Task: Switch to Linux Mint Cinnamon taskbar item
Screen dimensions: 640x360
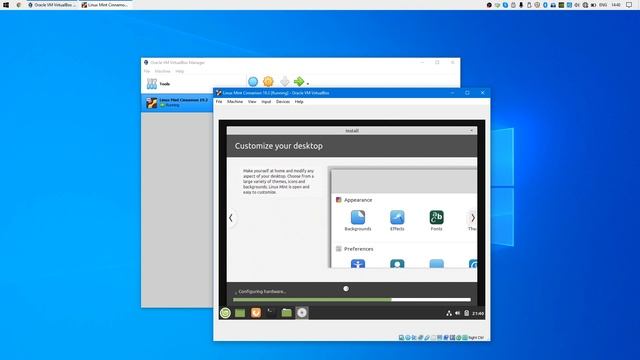Action: [105, 5]
